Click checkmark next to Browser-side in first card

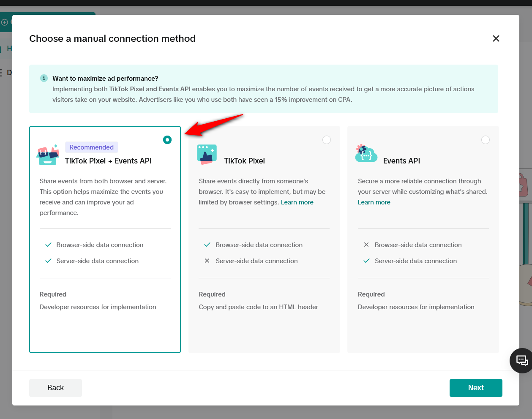(48, 245)
